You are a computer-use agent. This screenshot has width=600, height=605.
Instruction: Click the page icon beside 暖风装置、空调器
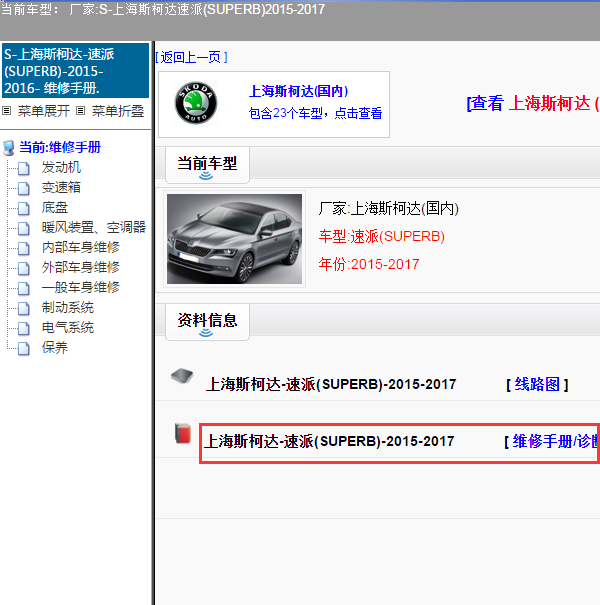pos(24,228)
